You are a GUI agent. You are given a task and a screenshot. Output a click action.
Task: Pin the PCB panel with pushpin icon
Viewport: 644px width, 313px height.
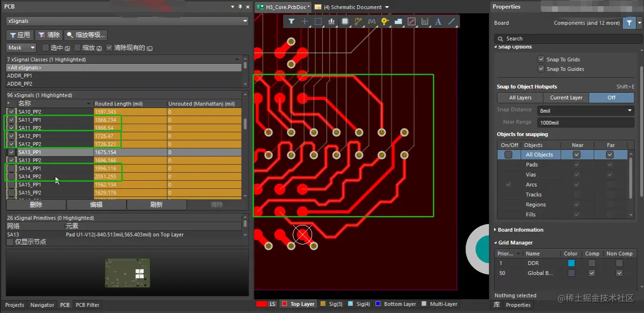(240, 7)
